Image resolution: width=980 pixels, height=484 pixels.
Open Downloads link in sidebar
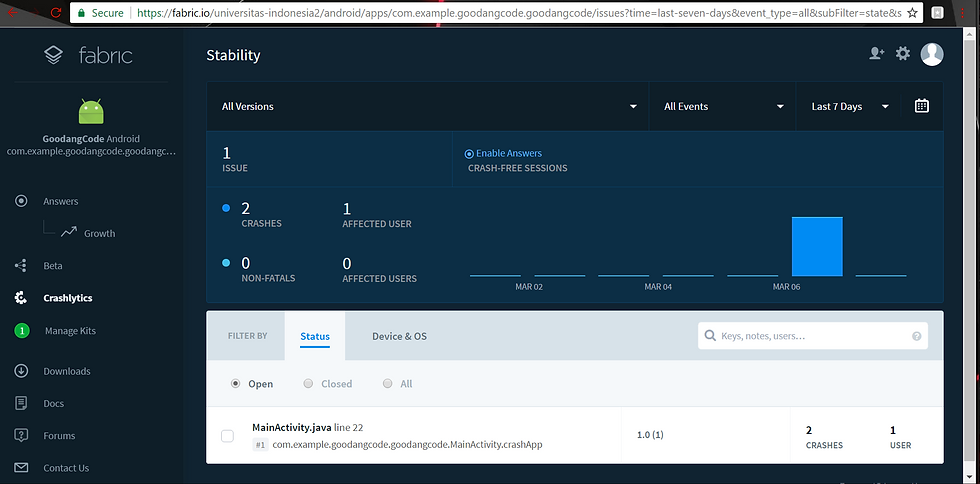click(x=67, y=371)
